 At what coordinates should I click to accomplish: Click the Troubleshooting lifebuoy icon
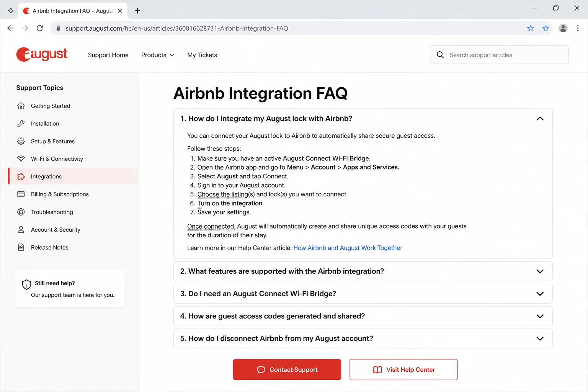click(x=21, y=212)
